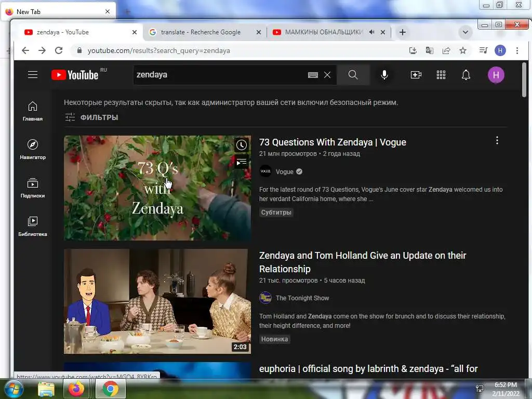
Task: Open Zendaya and Tom Holland Relationship video title
Action: tap(362, 262)
